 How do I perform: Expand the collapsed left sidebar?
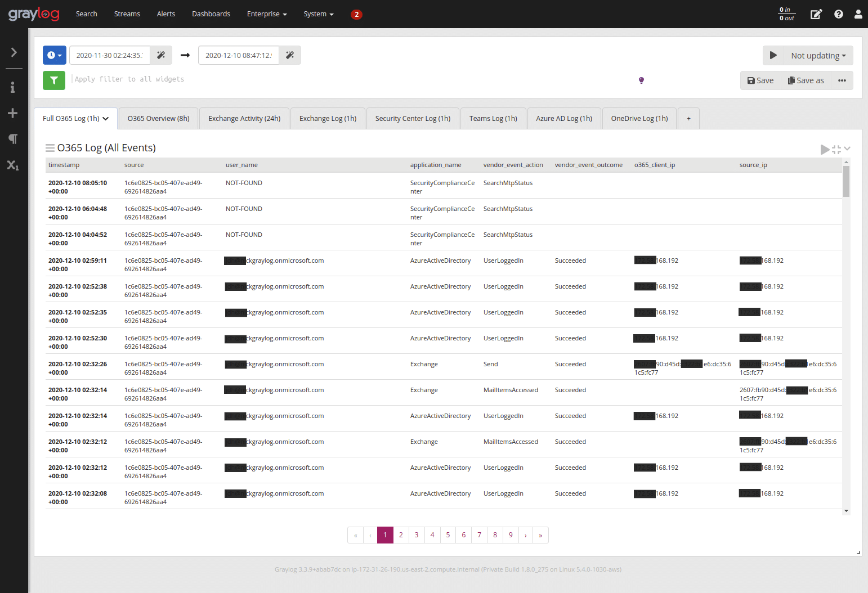click(14, 52)
